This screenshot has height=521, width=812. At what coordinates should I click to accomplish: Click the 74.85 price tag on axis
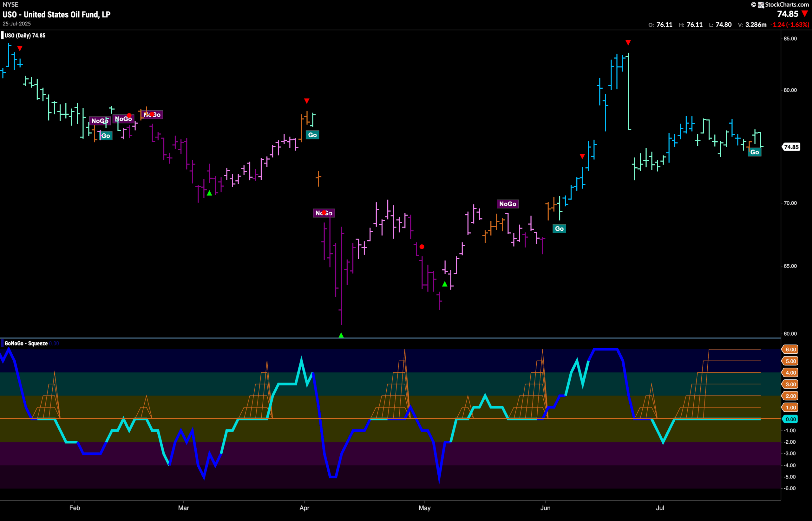tap(791, 147)
